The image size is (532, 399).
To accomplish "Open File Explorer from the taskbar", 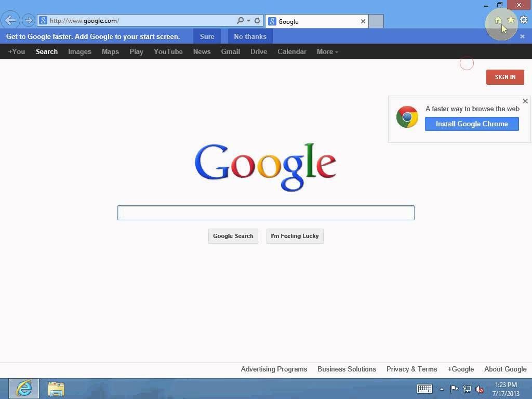I will pyautogui.click(x=56, y=389).
